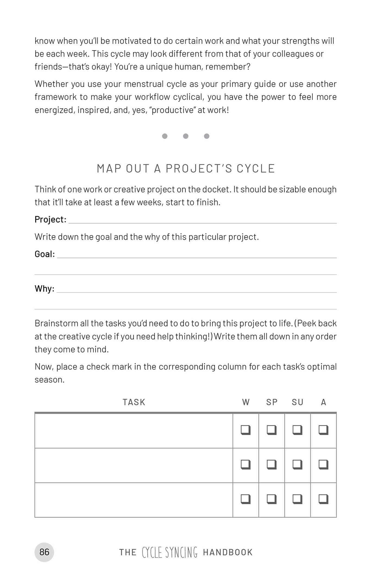Click the SU column header
380x588 pixels.
pos(297,402)
